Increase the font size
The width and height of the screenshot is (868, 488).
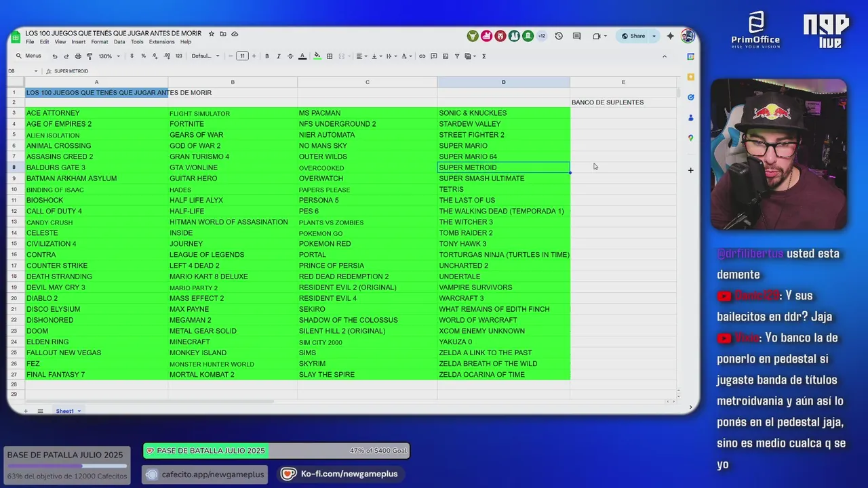(x=254, y=56)
